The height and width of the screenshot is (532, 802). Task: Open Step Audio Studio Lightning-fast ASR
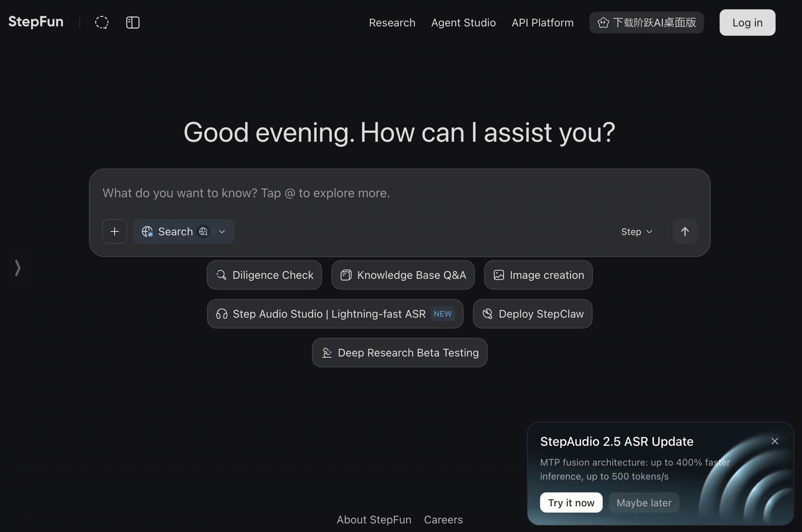pos(335,314)
